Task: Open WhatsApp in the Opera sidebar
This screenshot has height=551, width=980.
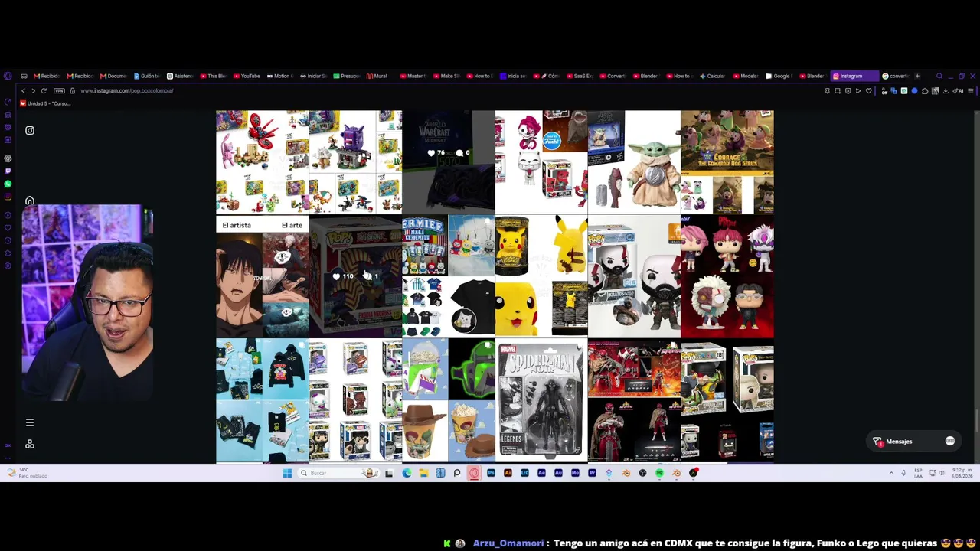Action: 8,184
